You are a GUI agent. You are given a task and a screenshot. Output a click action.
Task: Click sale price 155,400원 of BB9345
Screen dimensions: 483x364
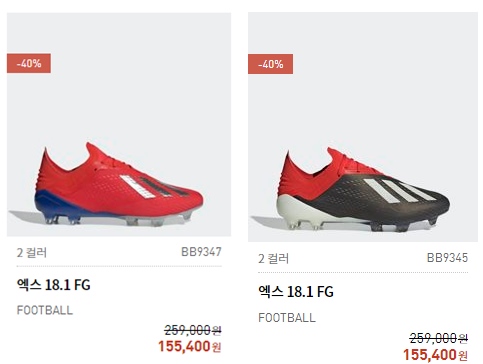click(x=435, y=355)
